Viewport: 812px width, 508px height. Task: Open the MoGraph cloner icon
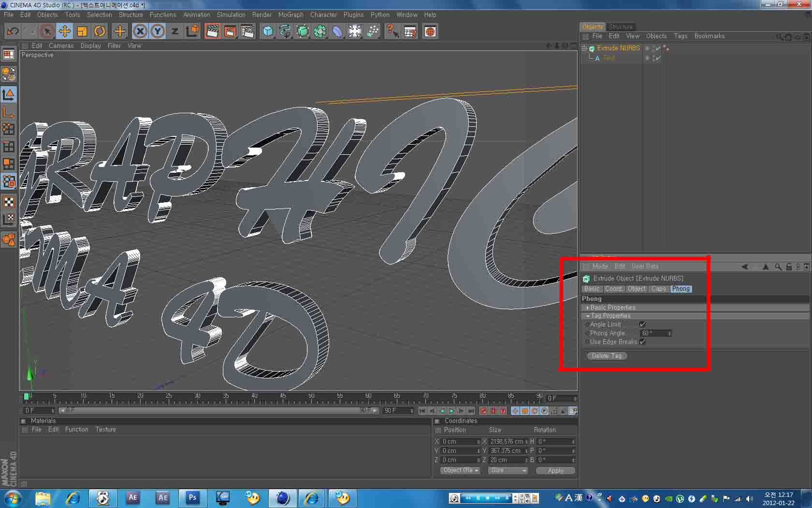tap(373, 31)
